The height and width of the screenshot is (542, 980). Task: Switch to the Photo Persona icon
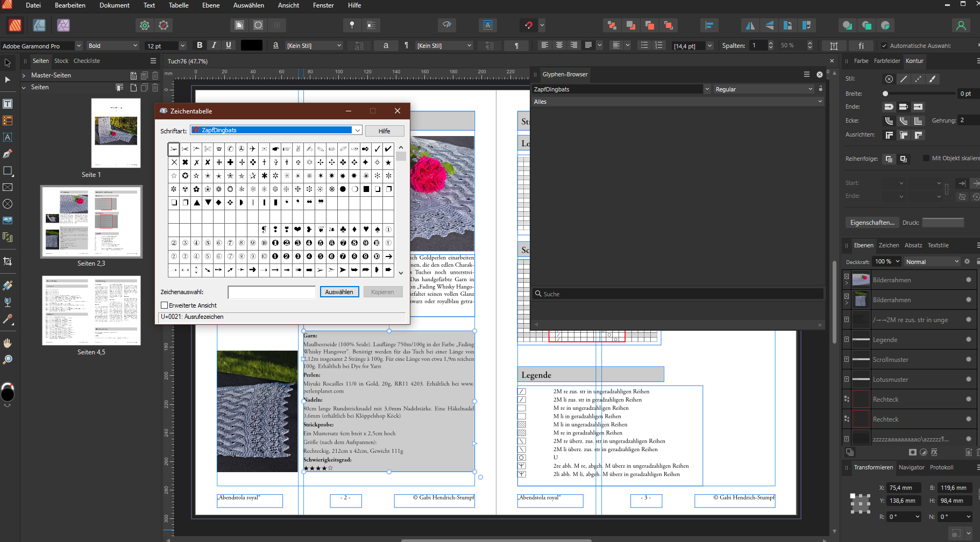(x=63, y=25)
